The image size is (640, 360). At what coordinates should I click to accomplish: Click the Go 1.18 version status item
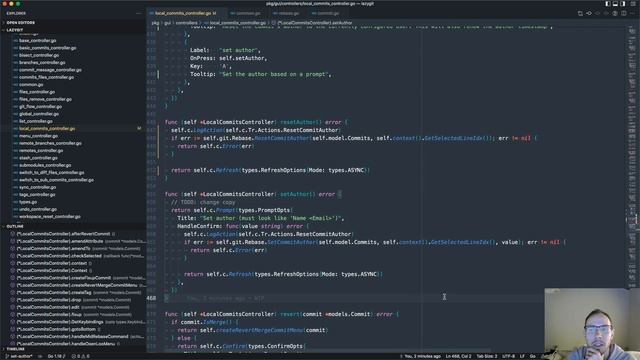coord(56,356)
